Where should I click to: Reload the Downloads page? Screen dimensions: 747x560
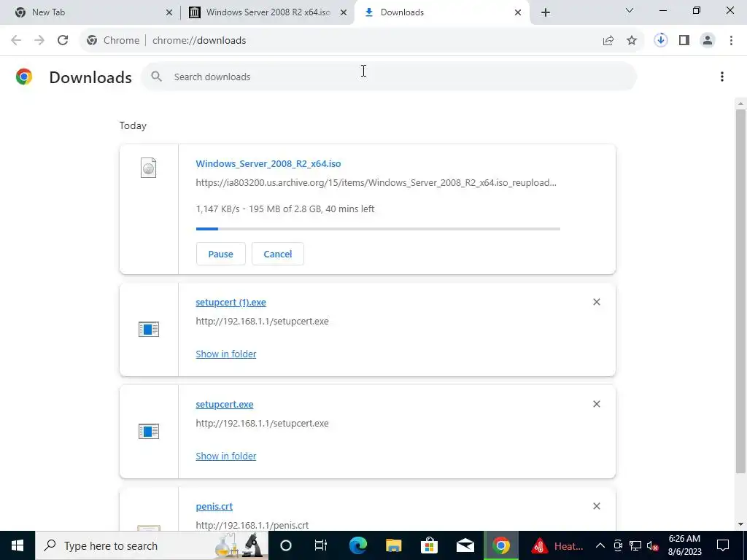(63, 41)
